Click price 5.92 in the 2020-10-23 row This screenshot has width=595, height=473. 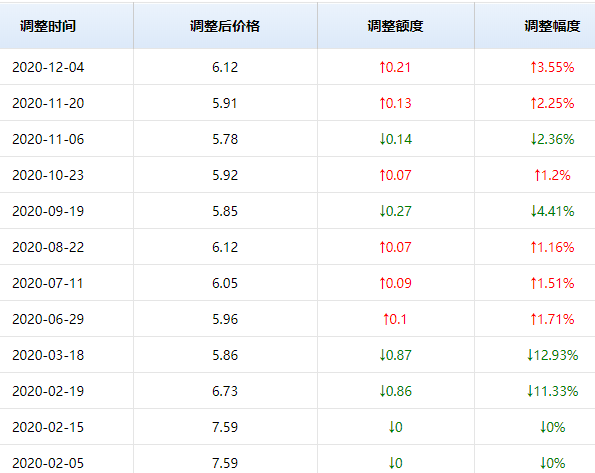pos(225,175)
